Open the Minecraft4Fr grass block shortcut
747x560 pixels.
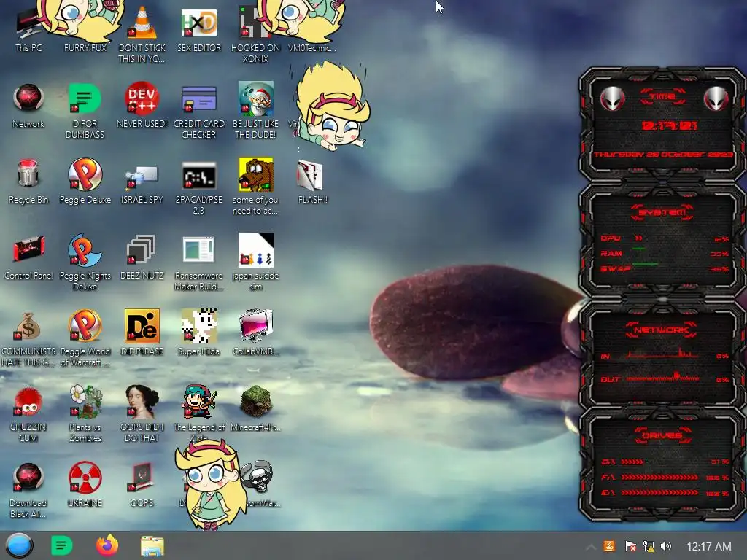coord(255,408)
